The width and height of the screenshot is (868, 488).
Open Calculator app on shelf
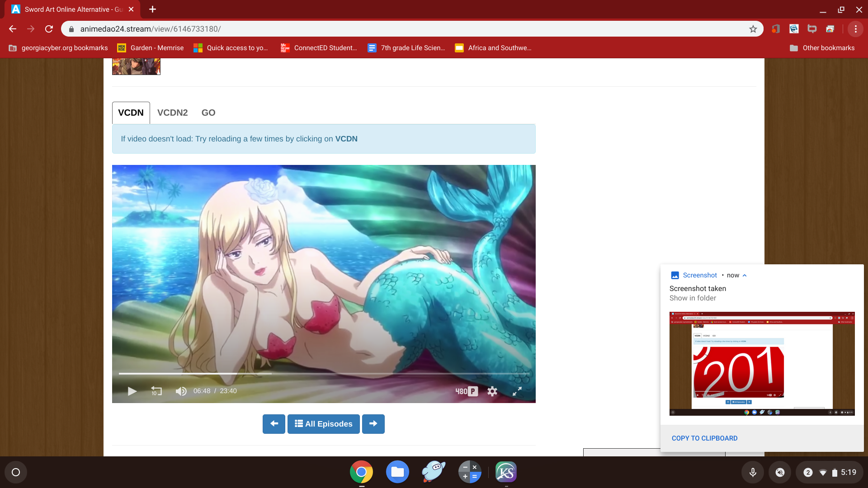(470, 472)
